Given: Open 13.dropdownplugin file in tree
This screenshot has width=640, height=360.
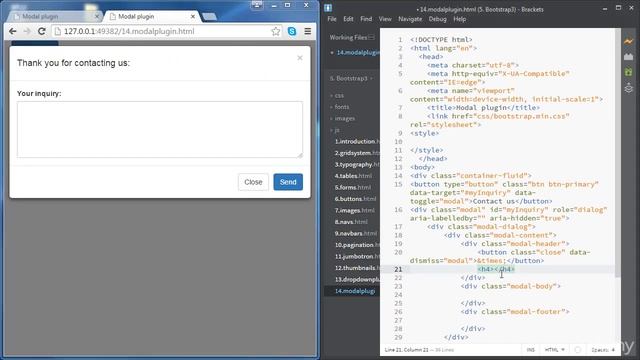Looking at the screenshot, I should [x=357, y=279].
